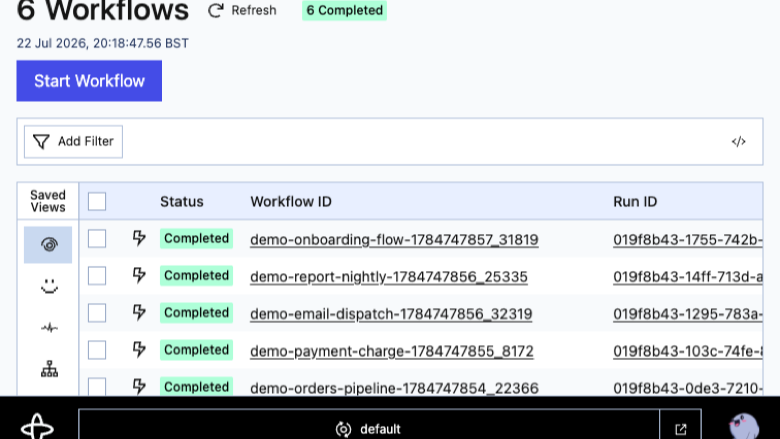Click the lightning bolt icon for demo-email-dispatch
780x439 pixels.
coord(139,313)
